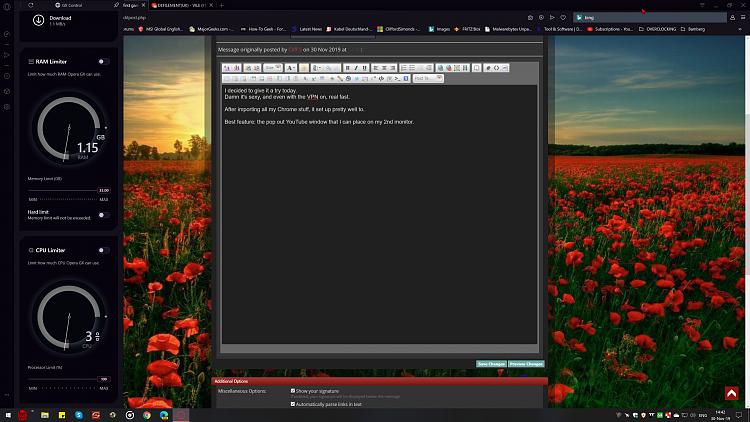Click the Save Changes button
The image size is (750, 422).
point(491,364)
